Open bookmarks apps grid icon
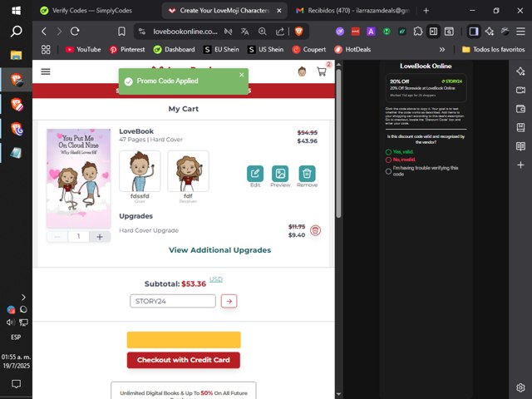The height and width of the screenshot is (399, 532). click(46, 50)
